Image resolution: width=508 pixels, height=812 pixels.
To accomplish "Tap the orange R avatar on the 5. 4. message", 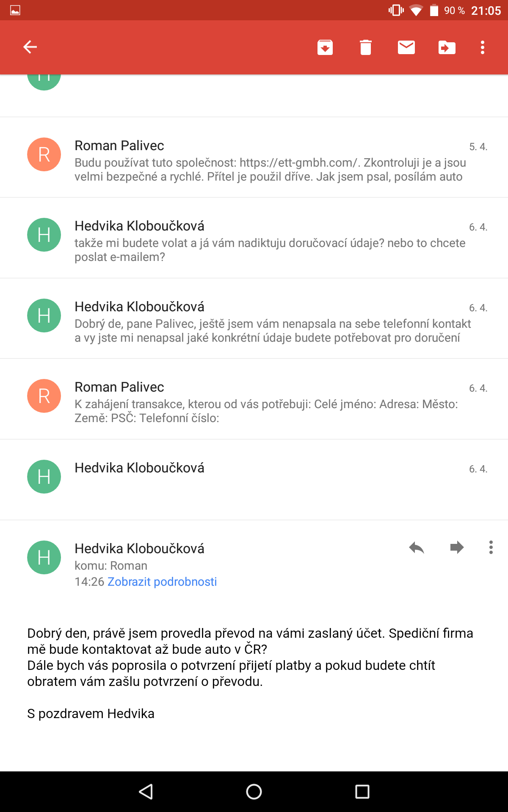I will (44, 154).
